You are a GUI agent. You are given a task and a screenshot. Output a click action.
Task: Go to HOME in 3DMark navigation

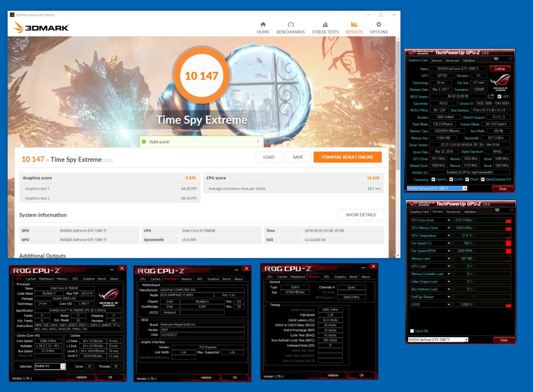click(263, 28)
